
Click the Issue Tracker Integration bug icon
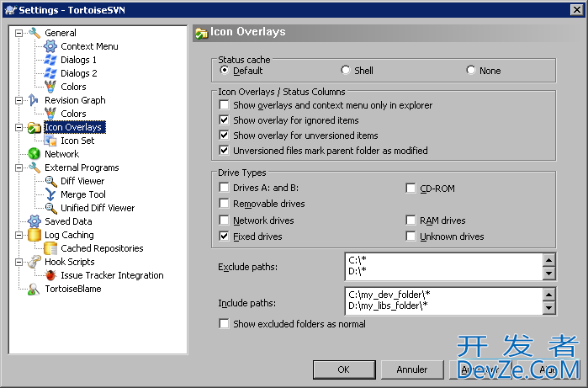tap(50, 275)
